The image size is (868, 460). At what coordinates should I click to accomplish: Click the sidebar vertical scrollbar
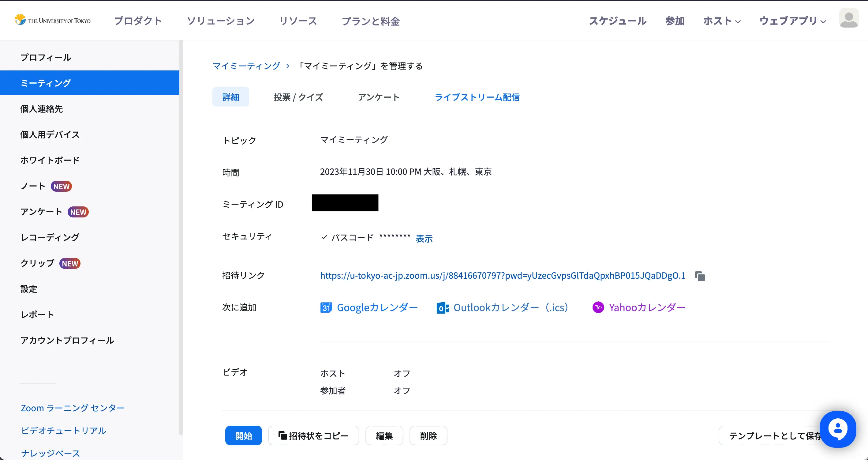181,236
